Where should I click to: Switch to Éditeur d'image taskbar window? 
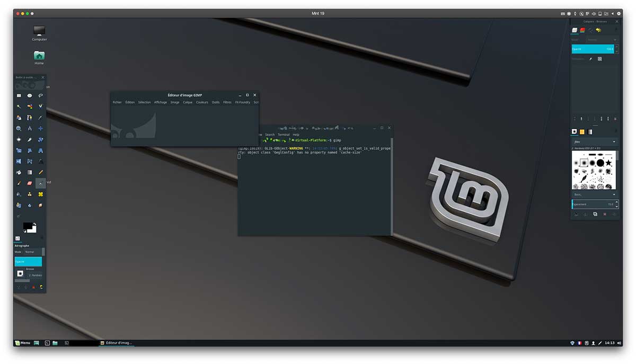[x=117, y=343]
